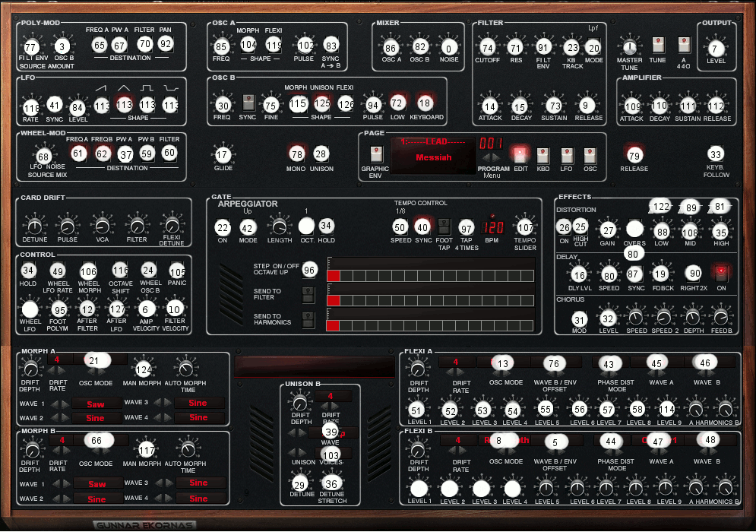Switch to the OSC page
Image resolution: width=756 pixels, height=532 pixels.
[x=590, y=156]
